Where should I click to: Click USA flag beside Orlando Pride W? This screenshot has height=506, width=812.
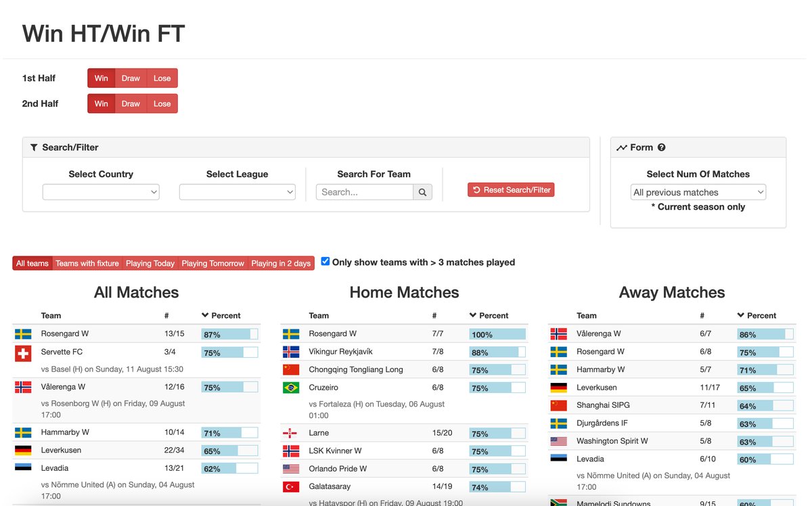coord(291,469)
